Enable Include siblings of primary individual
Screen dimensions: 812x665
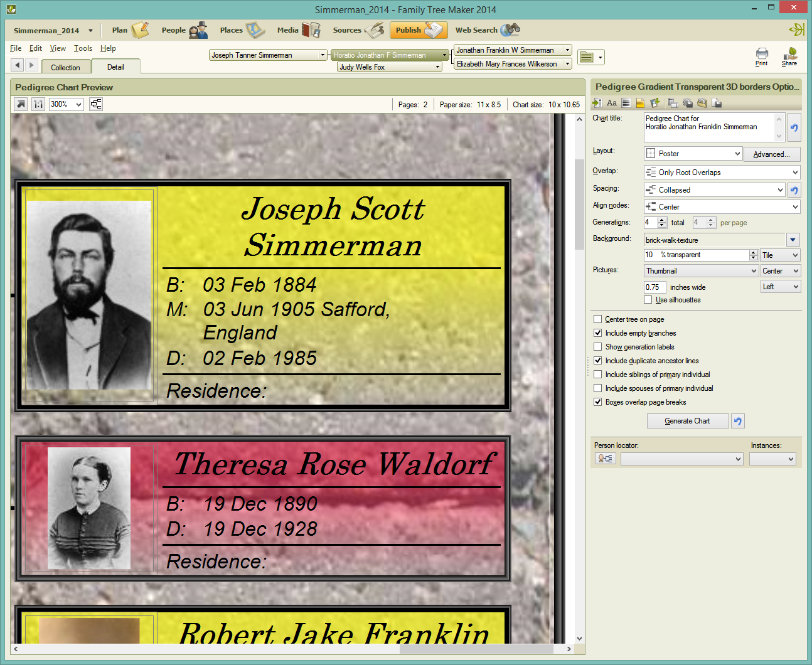click(598, 375)
